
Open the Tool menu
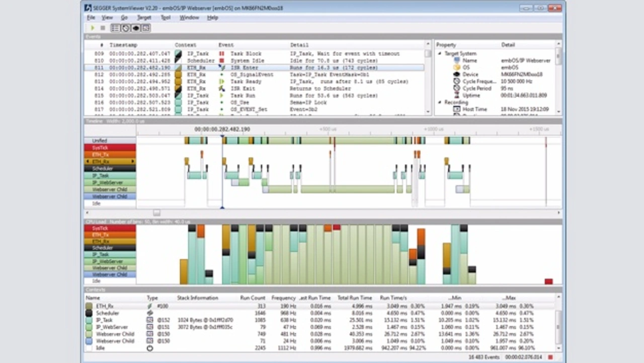pyautogui.click(x=166, y=18)
